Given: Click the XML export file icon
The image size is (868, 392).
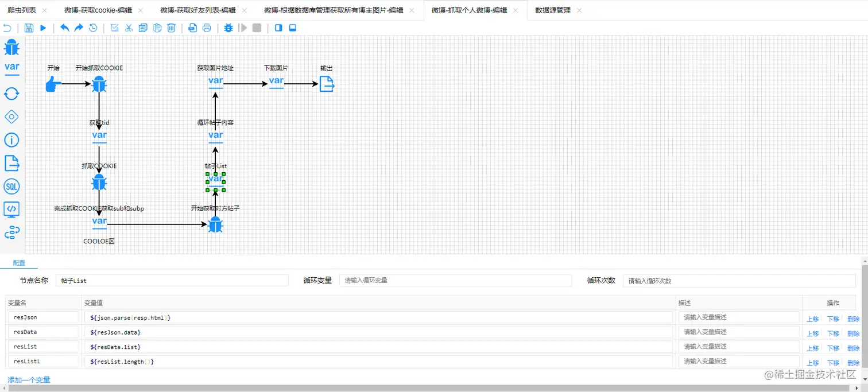Looking at the screenshot, I should click(193, 28).
